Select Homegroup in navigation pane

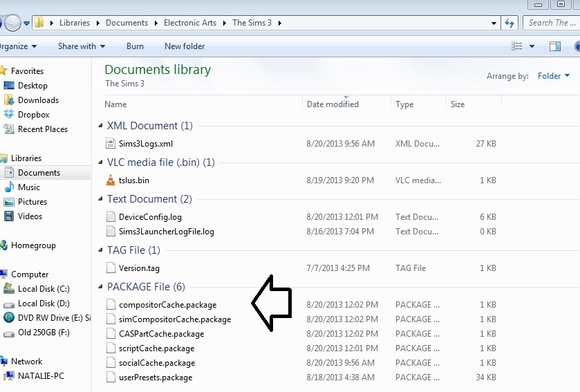pos(33,245)
